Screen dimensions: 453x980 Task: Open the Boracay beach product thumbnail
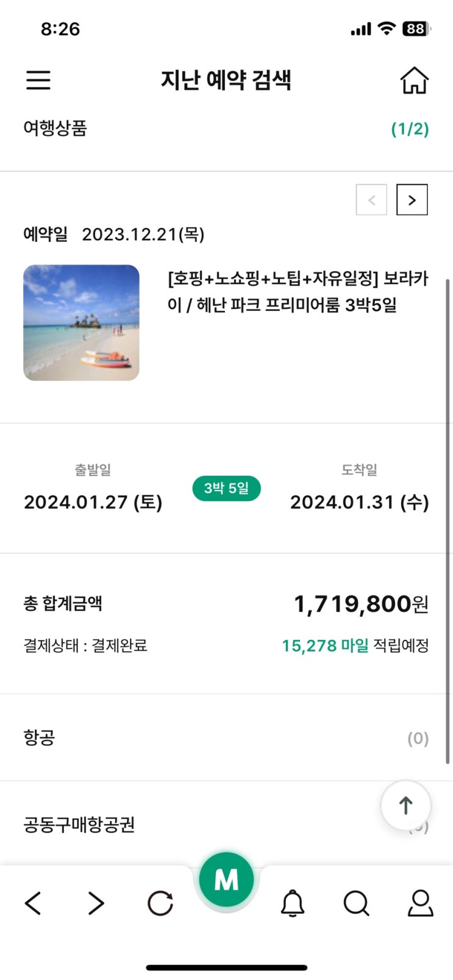point(81,322)
